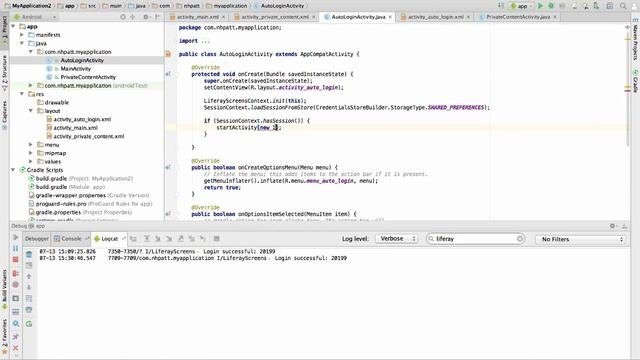Switch to activity_private_content.xml editor tab
The height and width of the screenshot is (360, 640).
pos(274,17)
